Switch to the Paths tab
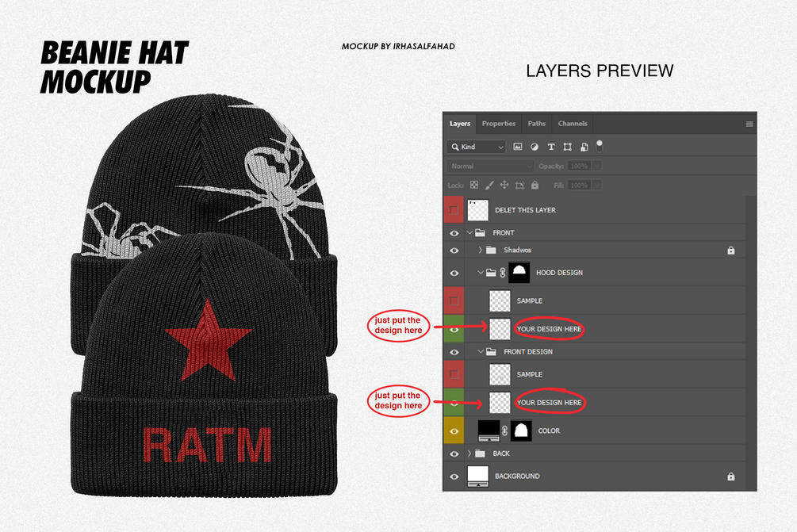Screen dimensions: 797x532 coord(536,124)
